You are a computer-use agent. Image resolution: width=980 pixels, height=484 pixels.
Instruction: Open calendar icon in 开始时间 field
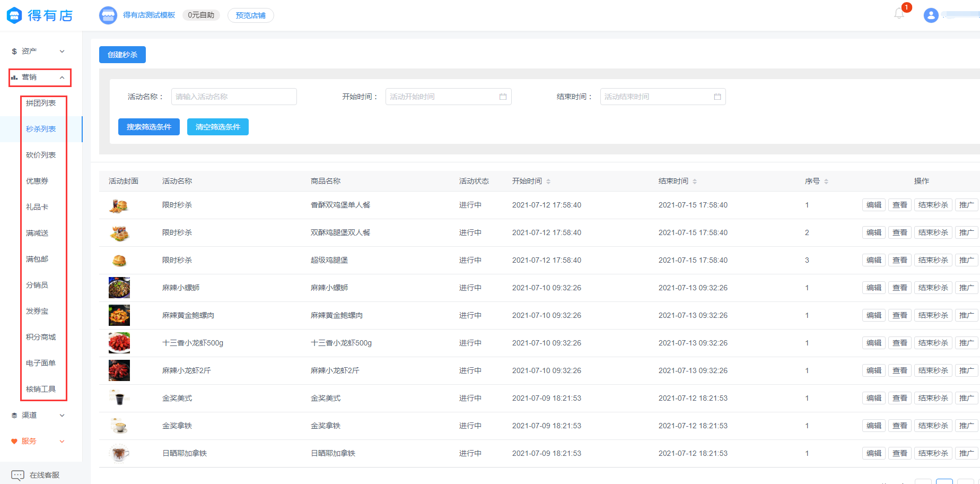pos(503,97)
